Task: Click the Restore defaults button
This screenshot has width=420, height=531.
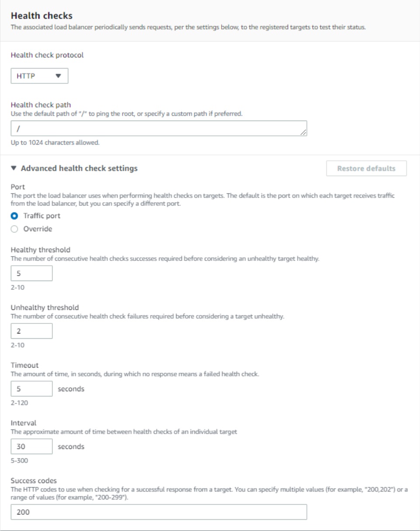Action: click(366, 168)
